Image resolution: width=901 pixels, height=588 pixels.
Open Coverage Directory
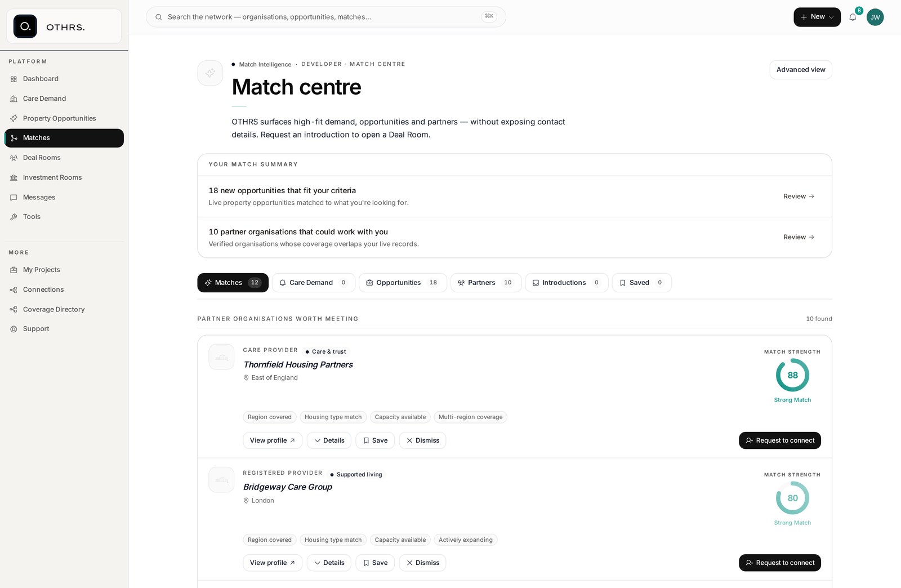pyautogui.click(x=64, y=309)
